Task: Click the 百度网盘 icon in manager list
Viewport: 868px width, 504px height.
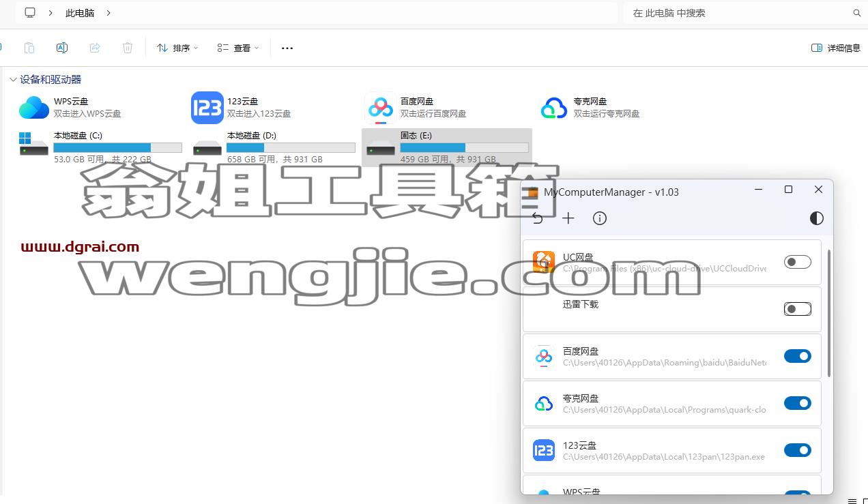Action: coord(544,356)
